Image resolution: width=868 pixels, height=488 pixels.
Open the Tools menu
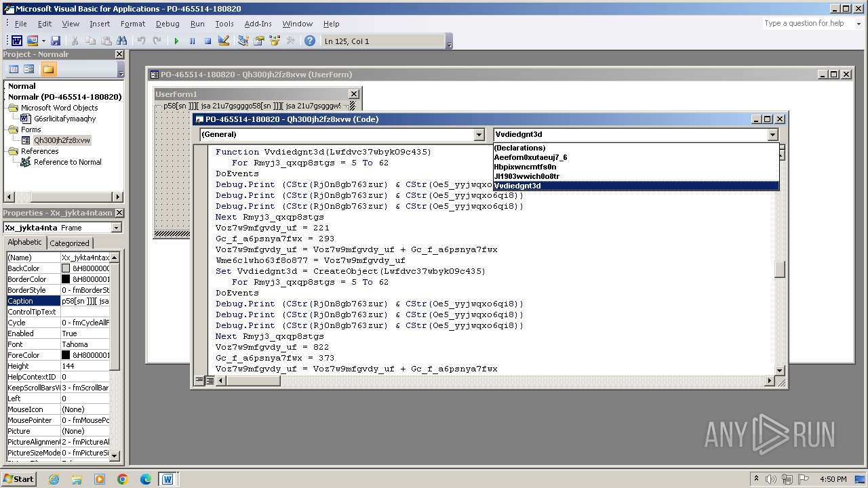pyautogui.click(x=224, y=24)
